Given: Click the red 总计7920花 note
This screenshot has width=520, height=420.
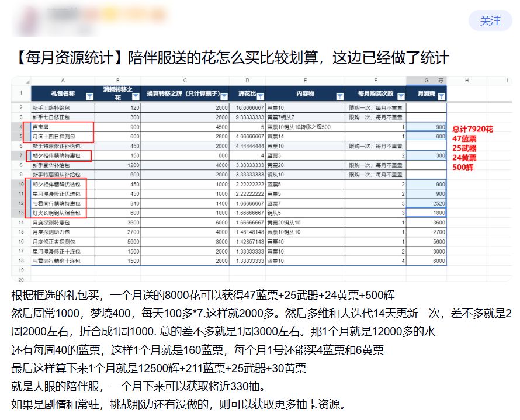Looking at the screenshot, I should pyautogui.click(x=473, y=129).
